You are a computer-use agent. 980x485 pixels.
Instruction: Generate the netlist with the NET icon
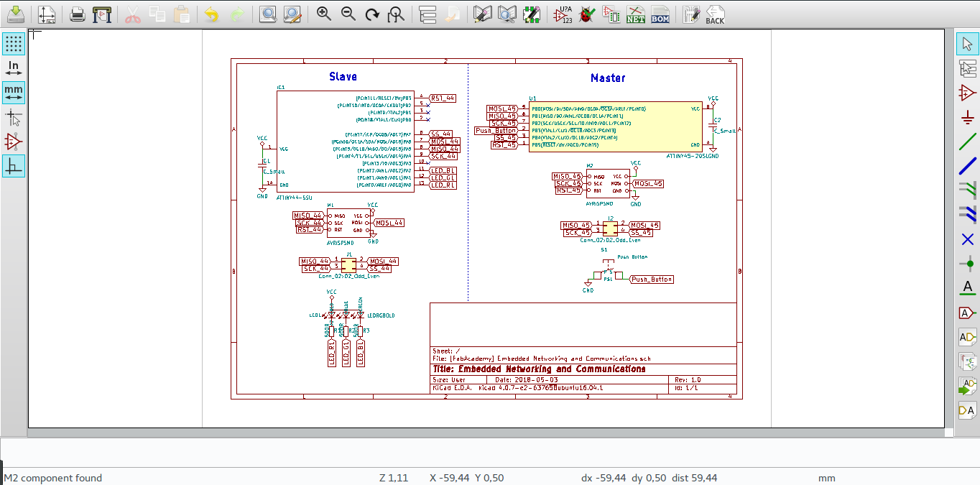click(636, 14)
